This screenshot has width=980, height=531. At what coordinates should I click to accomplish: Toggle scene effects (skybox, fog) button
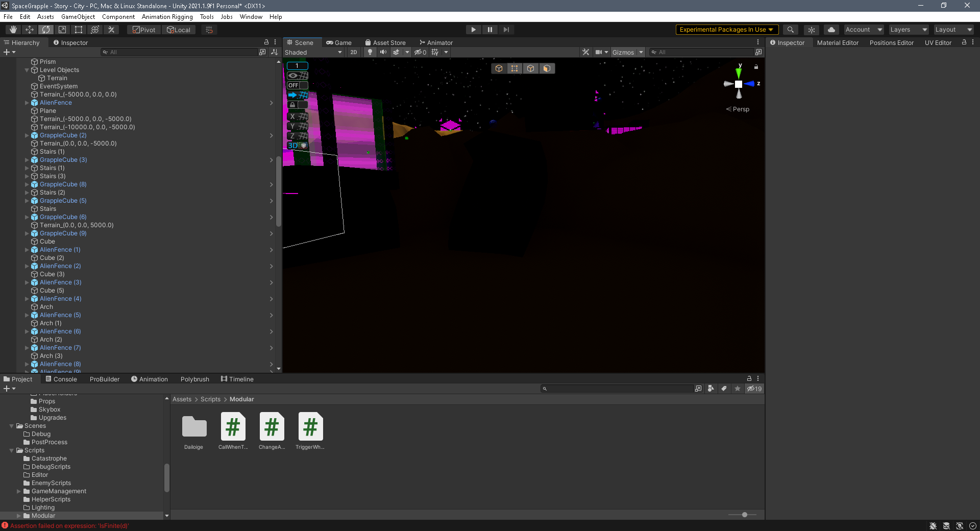coord(396,52)
